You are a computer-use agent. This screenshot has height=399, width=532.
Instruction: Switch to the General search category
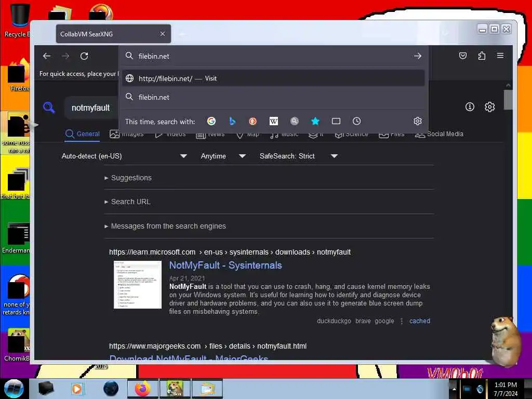point(83,134)
